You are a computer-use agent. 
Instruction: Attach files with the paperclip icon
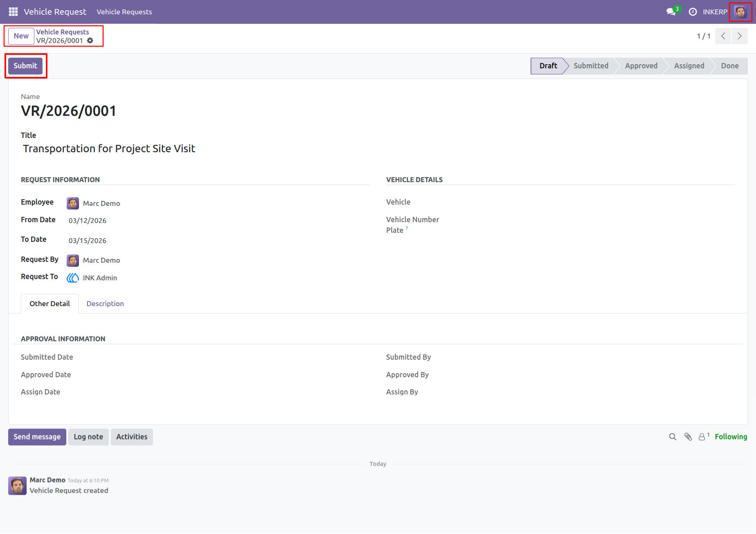688,437
